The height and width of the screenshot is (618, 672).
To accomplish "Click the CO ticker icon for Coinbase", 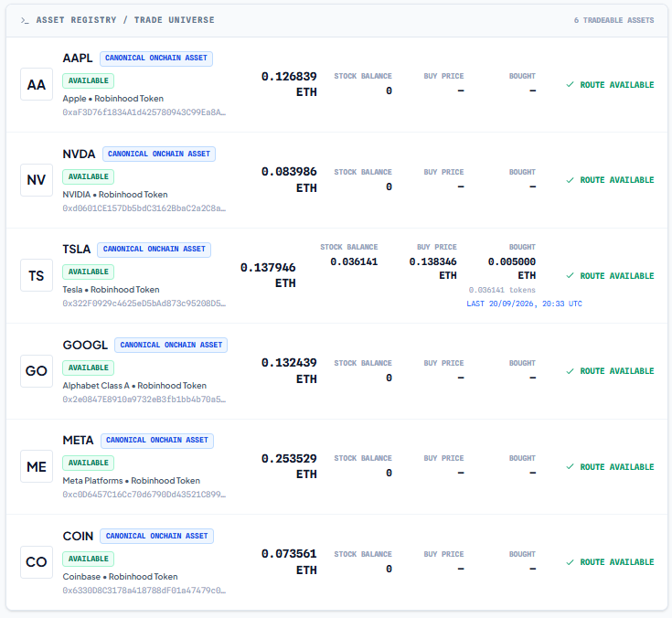I will [37, 562].
